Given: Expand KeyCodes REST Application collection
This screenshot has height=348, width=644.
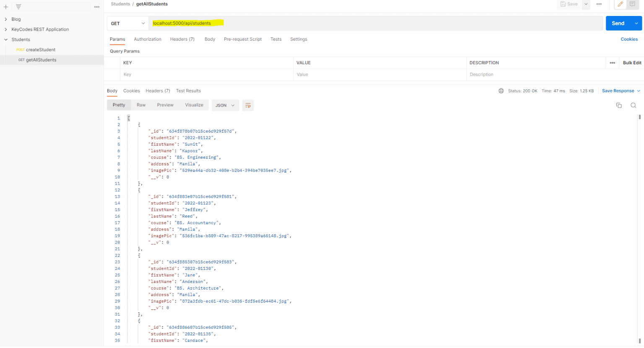Looking at the screenshot, I should (40, 29).
